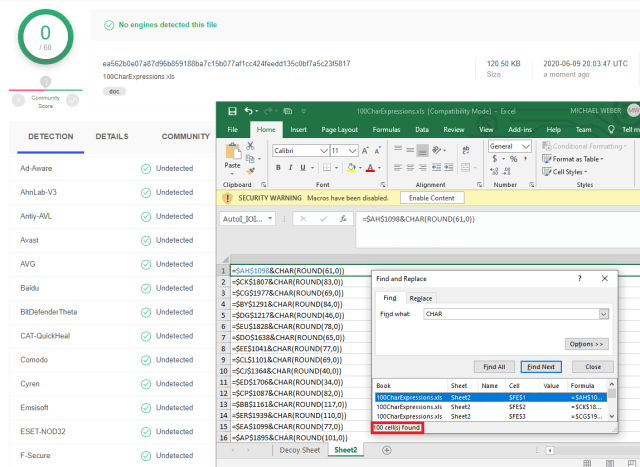Align text left in the cell
Image resolution: width=640 pixels, height=467 pixels.
(x=398, y=167)
